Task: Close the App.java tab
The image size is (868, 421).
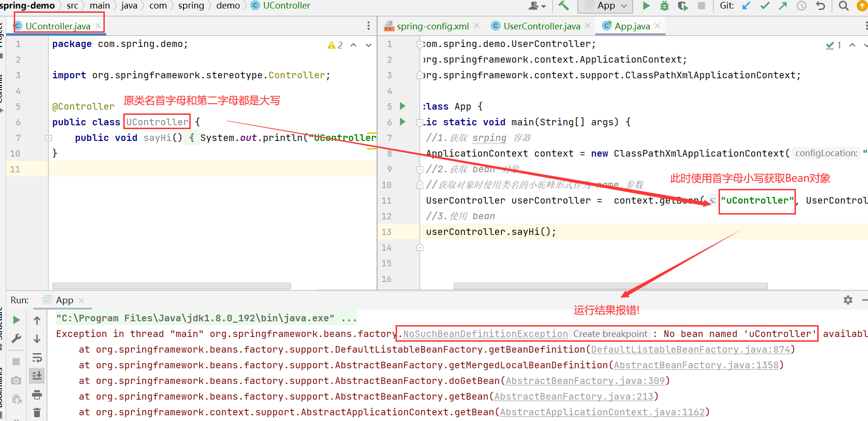Action: click(657, 26)
